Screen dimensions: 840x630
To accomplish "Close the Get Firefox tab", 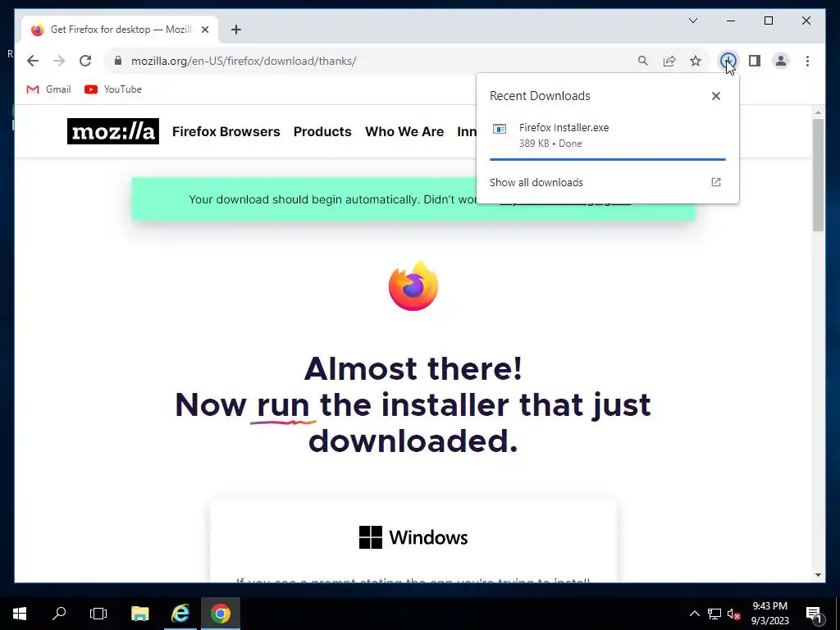I will [204, 30].
